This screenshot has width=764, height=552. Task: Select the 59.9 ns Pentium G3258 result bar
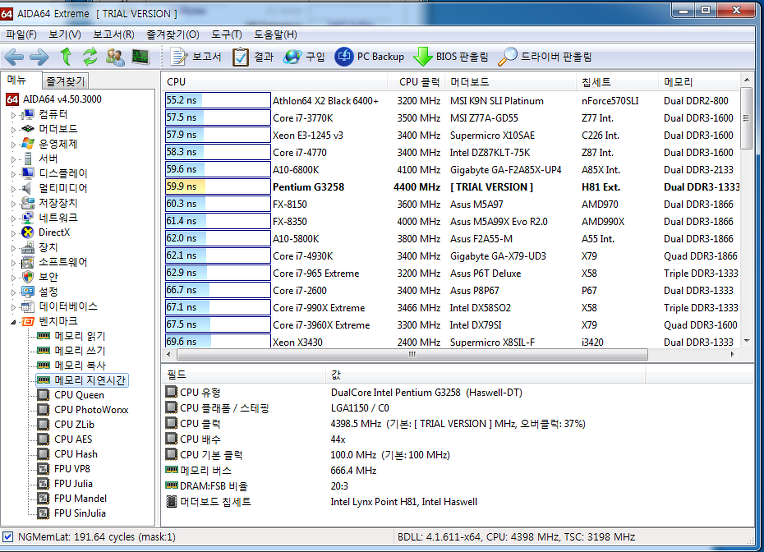pos(217,187)
